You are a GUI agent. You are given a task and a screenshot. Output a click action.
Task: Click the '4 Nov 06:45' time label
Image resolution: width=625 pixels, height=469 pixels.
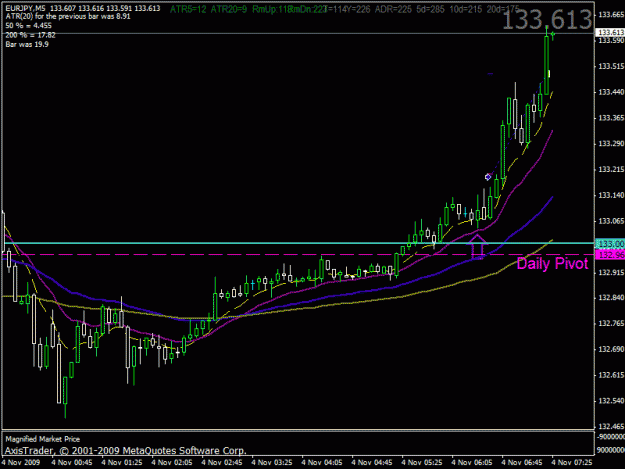[x=522, y=463]
